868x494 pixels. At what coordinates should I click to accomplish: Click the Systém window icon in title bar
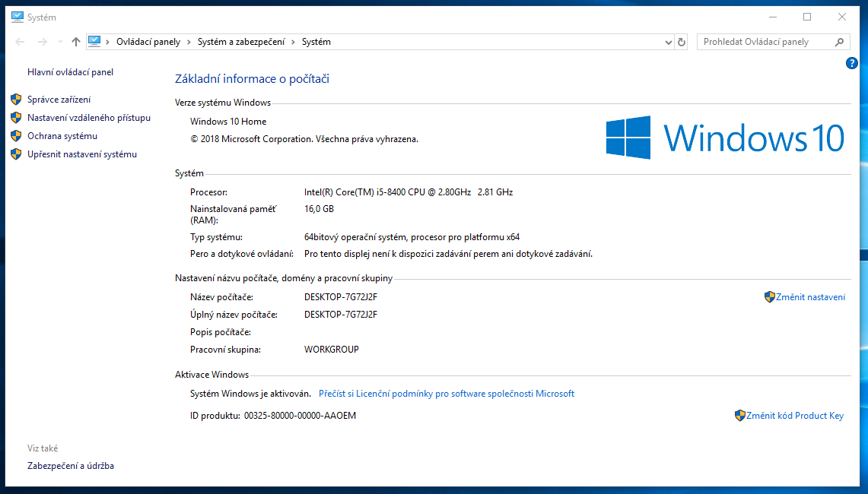pyautogui.click(x=17, y=17)
